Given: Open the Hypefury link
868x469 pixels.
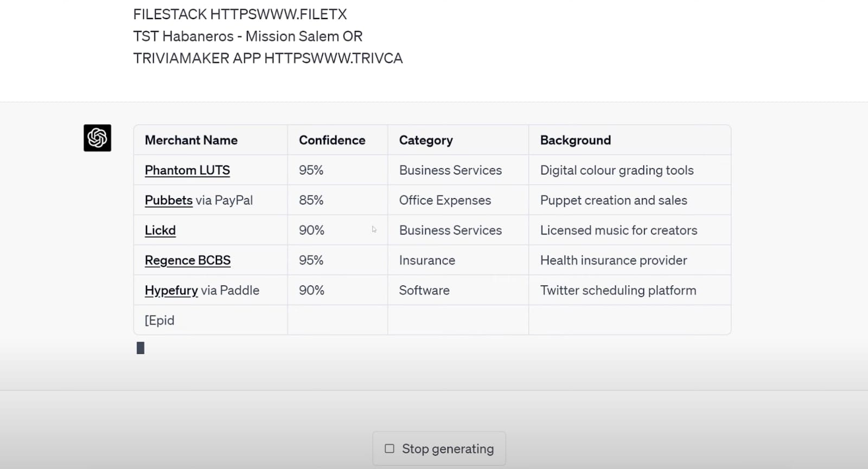Looking at the screenshot, I should tap(171, 290).
